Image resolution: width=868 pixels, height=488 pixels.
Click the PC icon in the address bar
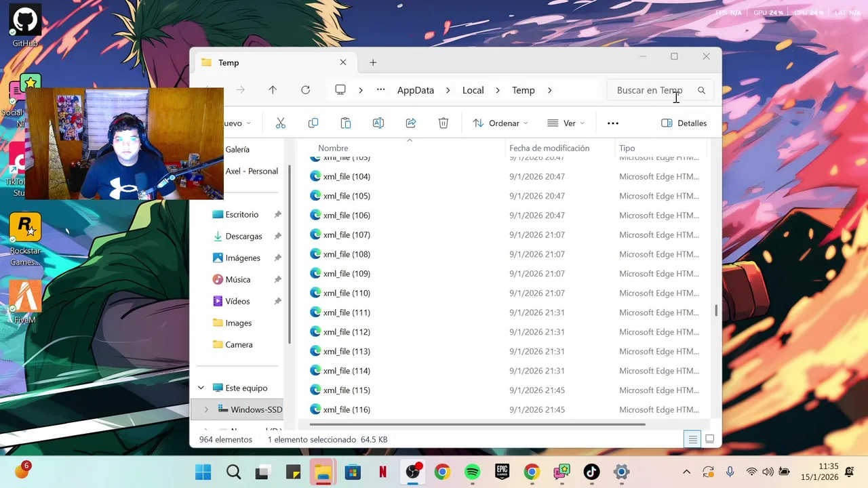340,90
